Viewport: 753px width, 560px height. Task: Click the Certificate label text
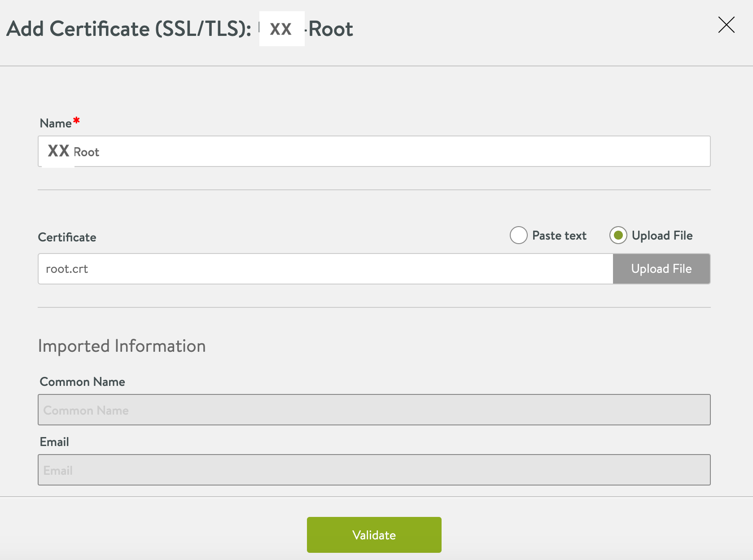[67, 237]
